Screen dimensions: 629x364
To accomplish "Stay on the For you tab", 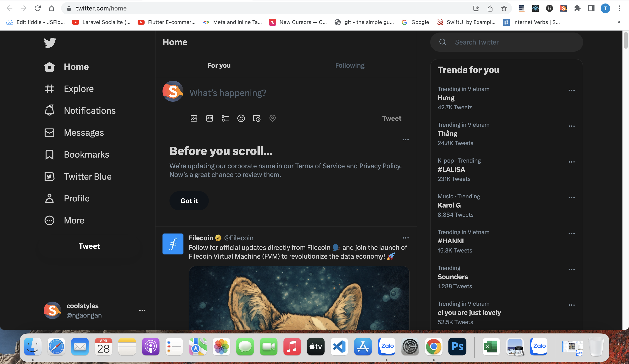I will pyautogui.click(x=219, y=65).
